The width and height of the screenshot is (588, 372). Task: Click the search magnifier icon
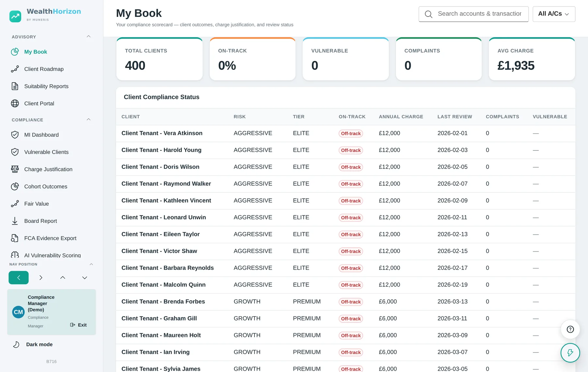429,14
